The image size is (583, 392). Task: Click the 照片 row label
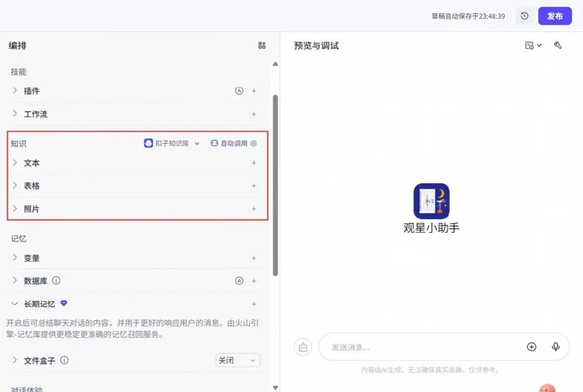(x=32, y=209)
